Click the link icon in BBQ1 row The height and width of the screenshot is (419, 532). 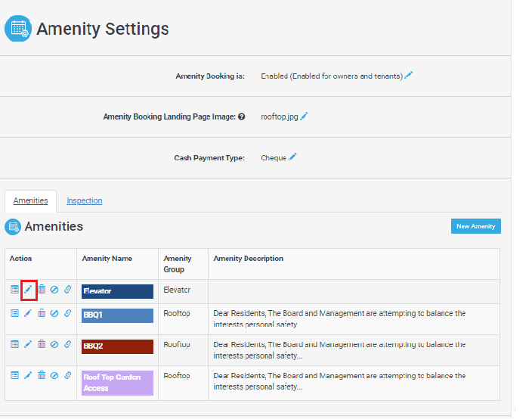click(x=67, y=313)
